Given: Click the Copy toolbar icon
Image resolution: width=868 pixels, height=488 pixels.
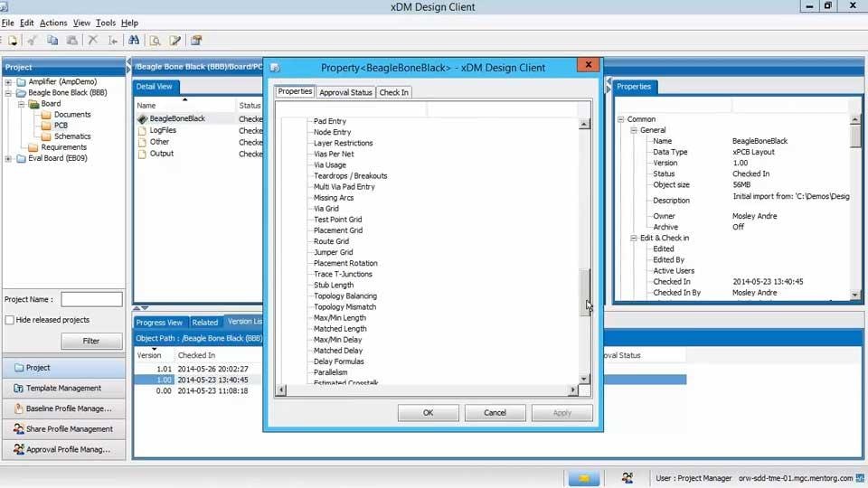Looking at the screenshot, I should pyautogui.click(x=52, y=41).
